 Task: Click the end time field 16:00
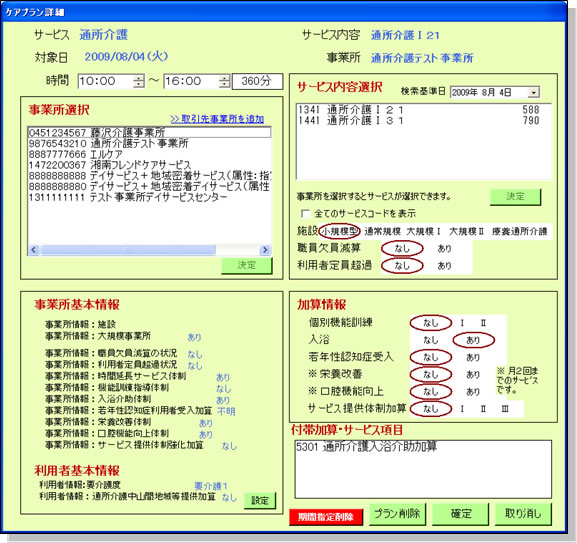pyautogui.click(x=191, y=81)
